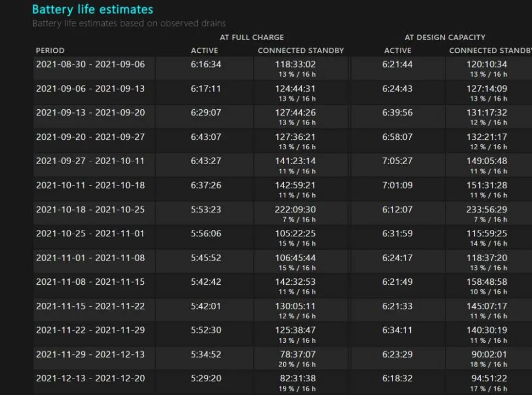The width and height of the screenshot is (532, 395).
Task: Click the 120:10:34 design standby value
Action: click(x=487, y=64)
